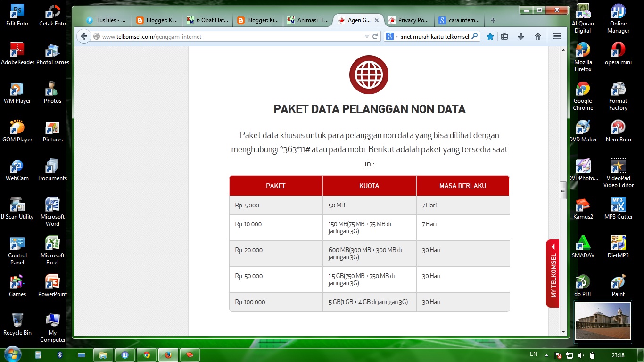The height and width of the screenshot is (362, 644).
Task: Launch Microsoft Excel from desktop
Action: coord(53,250)
